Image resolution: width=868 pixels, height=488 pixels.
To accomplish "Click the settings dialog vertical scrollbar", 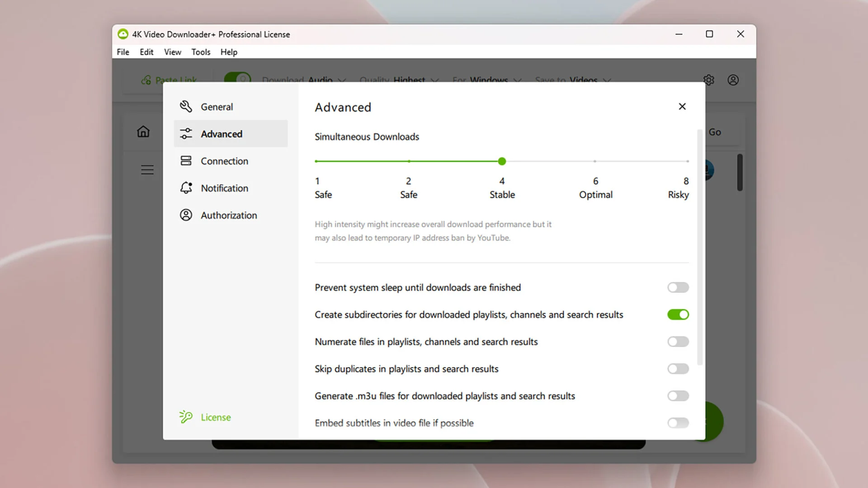I will 700,247.
